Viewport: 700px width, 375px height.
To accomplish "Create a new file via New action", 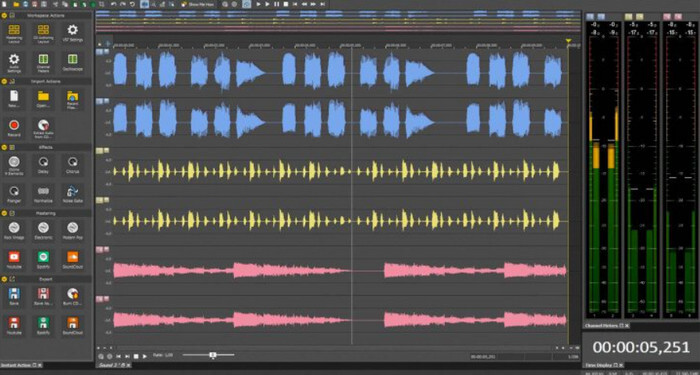I will (x=14, y=99).
